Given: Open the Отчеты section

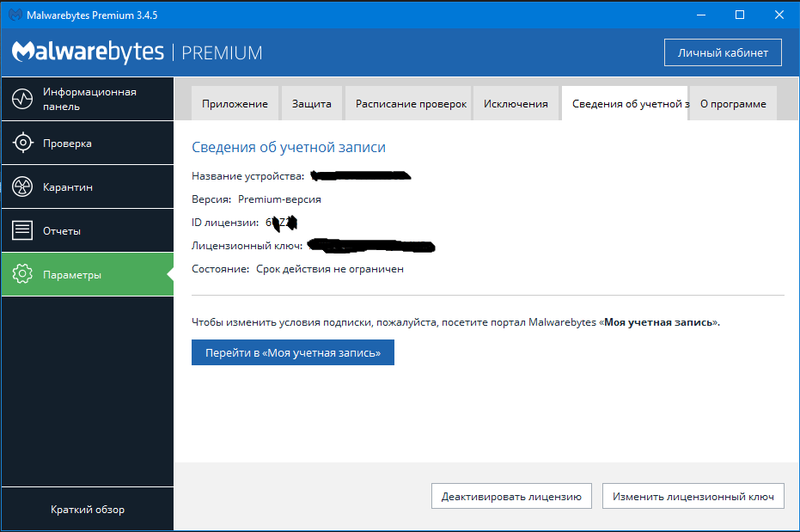Looking at the screenshot, I should (88, 230).
